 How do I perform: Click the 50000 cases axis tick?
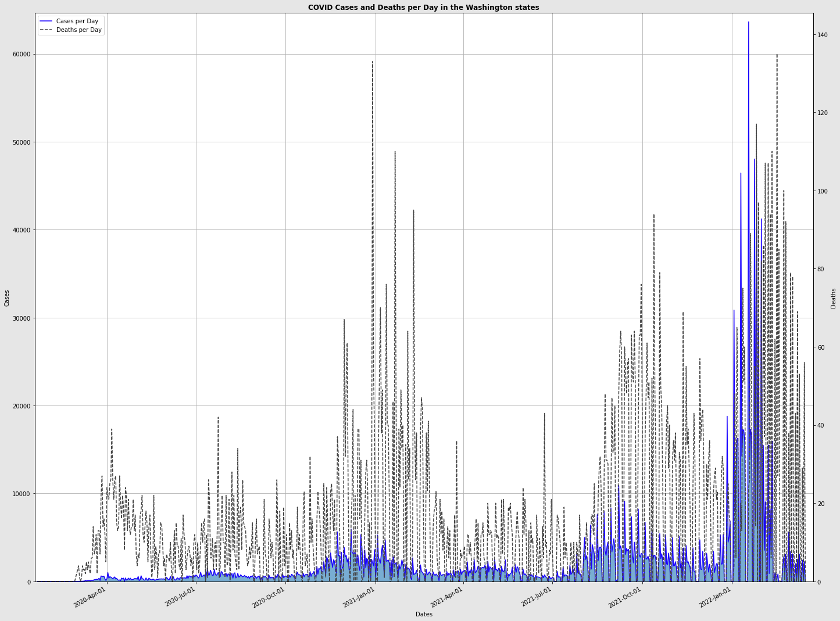[x=22, y=142]
